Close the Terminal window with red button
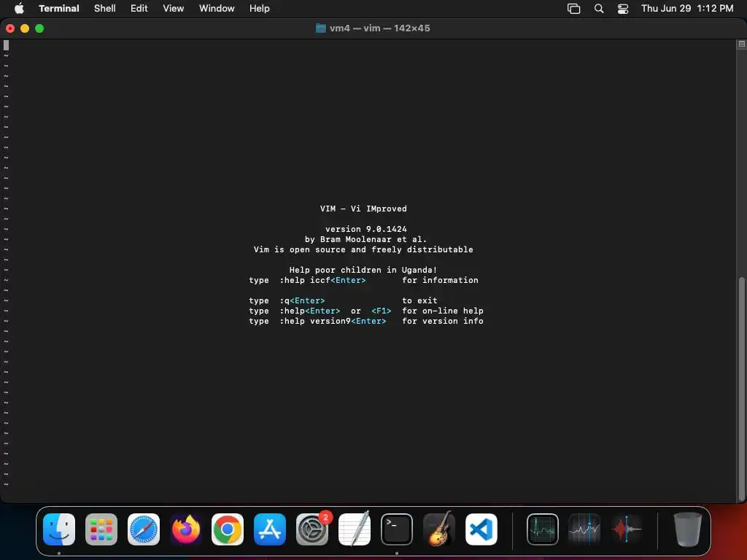The image size is (747, 560). [10, 28]
